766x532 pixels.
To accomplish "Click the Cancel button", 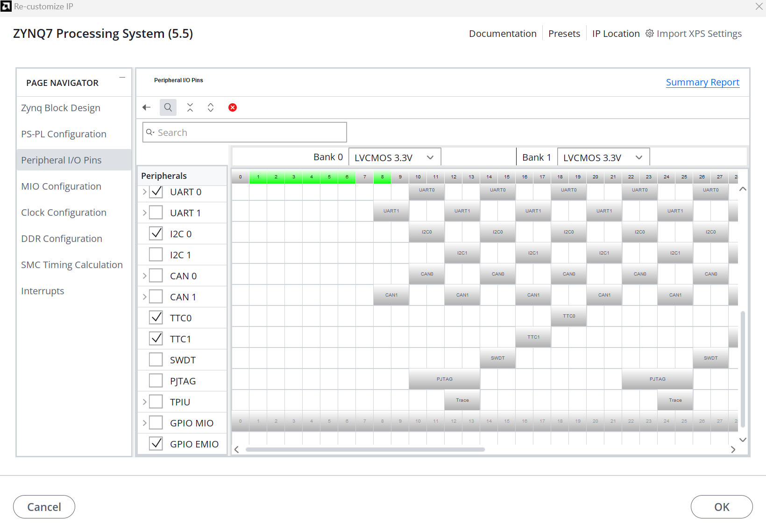I will pos(44,507).
